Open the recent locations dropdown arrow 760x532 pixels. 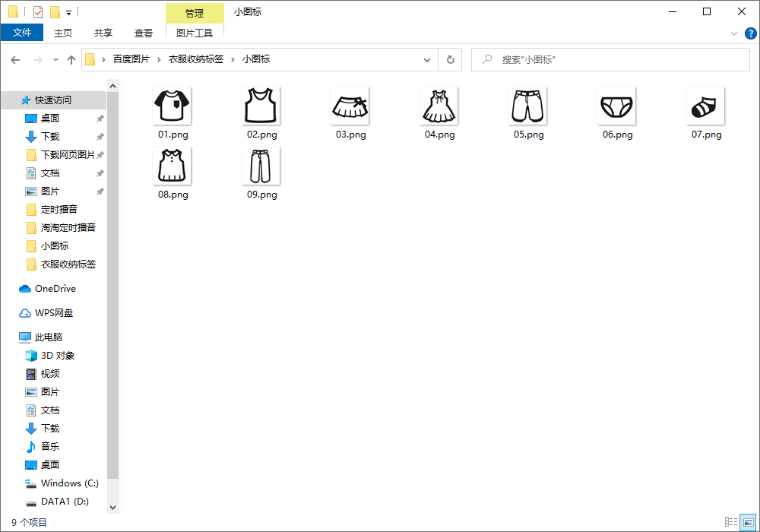point(55,59)
